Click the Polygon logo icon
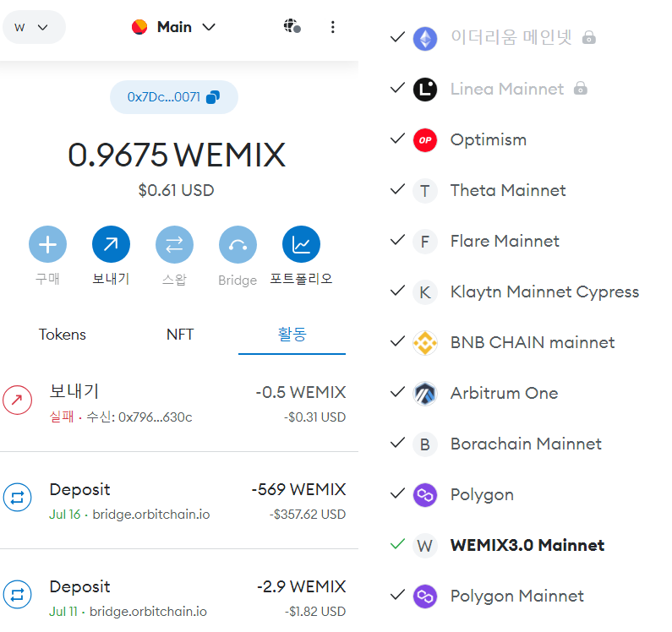This screenshot has height=632, width=672. [424, 495]
